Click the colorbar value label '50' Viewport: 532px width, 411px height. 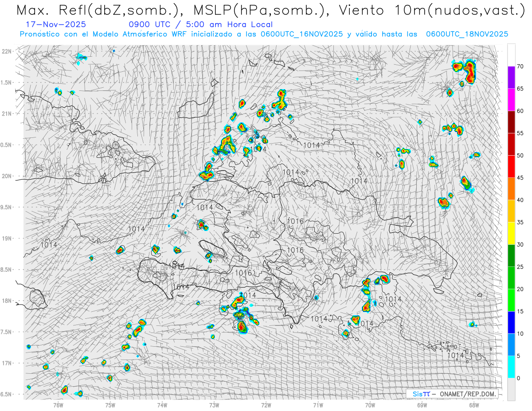[x=520, y=156]
